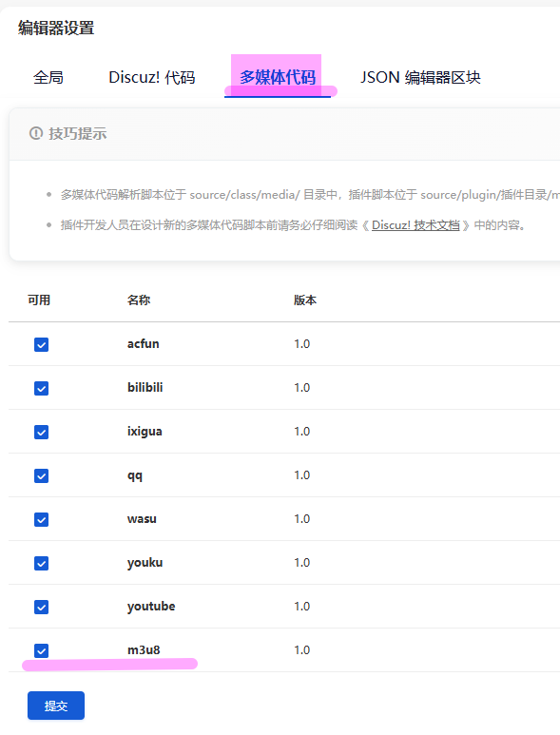
Task: Select the youtube row name
Action: tap(151, 607)
